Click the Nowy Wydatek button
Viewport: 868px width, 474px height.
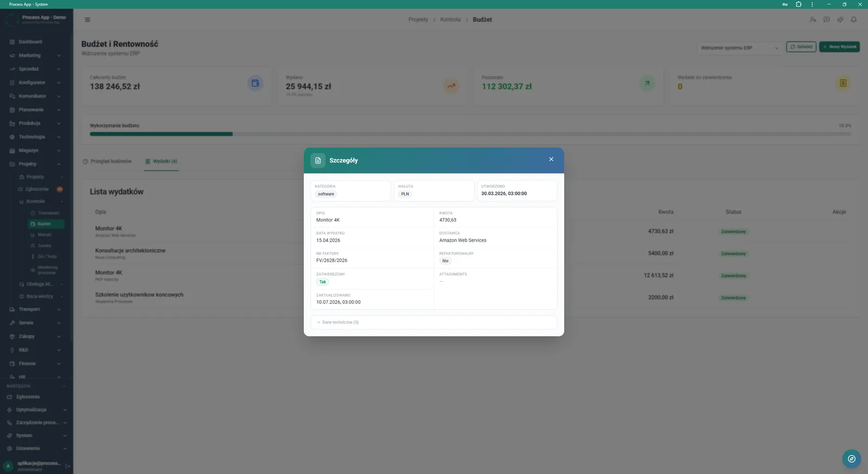[839, 47]
